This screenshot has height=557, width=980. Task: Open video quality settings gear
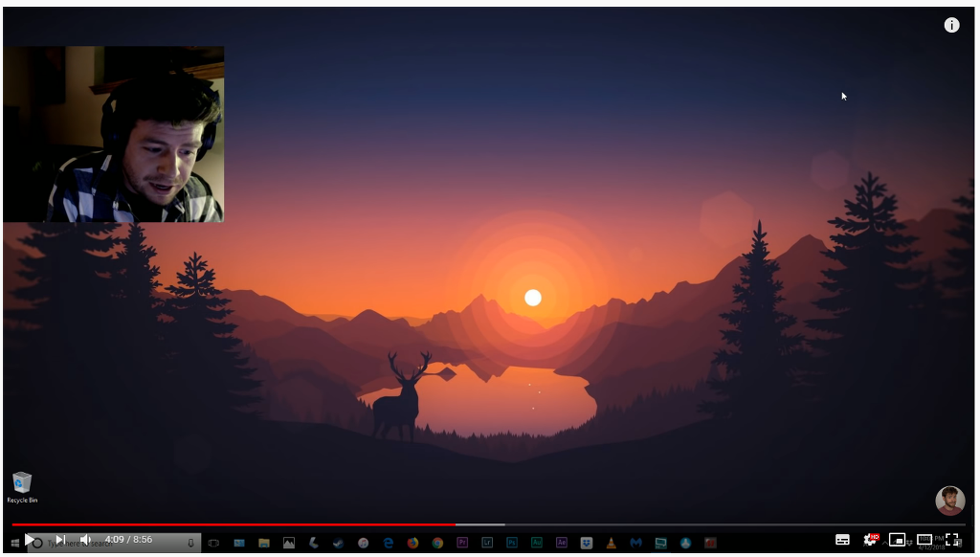click(x=870, y=540)
